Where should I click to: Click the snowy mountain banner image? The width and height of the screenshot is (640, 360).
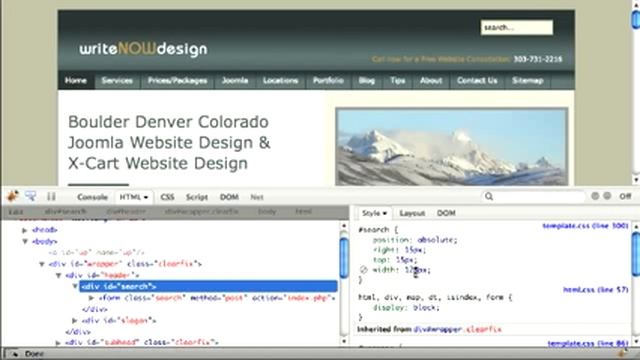[451, 147]
